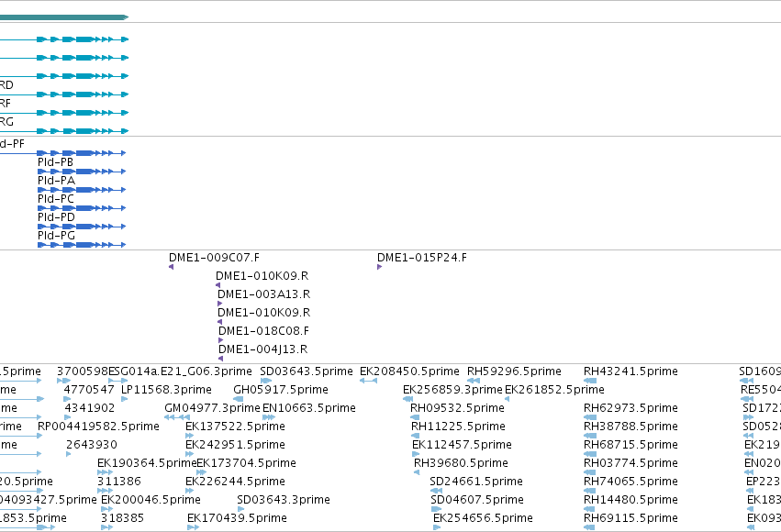The width and height of the screenshot is (781, 532).
Task: Select the 4770547 EST label
Action: point(89,390)
